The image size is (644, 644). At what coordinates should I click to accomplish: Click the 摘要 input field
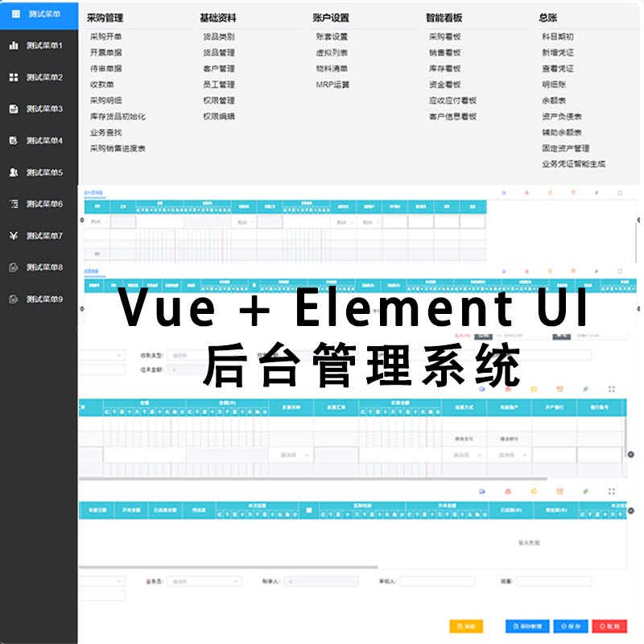(554, 581)
